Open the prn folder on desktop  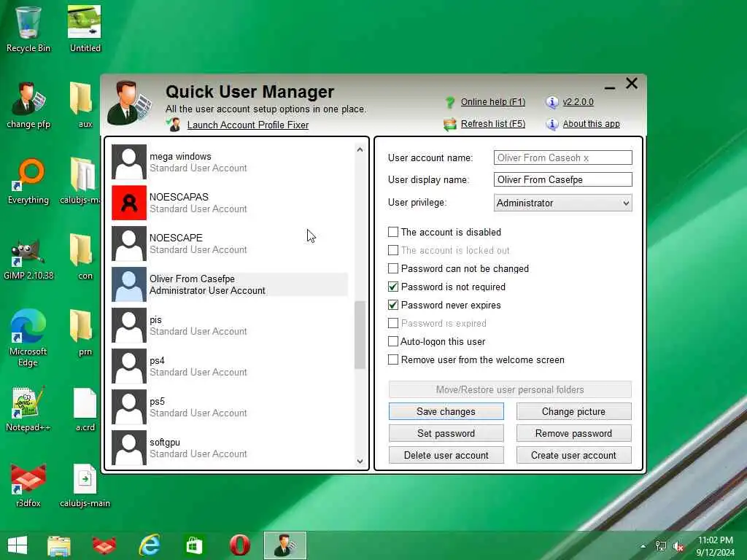coord(85,332)
